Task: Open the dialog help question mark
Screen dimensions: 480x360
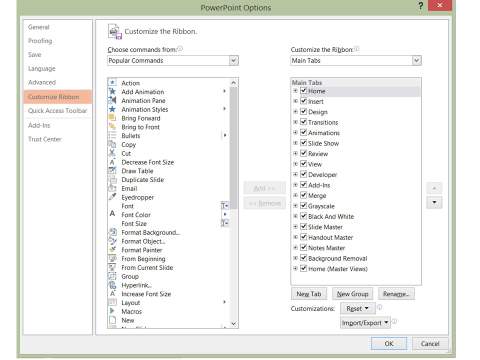Action: pyautogui.click(x=421, y=6)
